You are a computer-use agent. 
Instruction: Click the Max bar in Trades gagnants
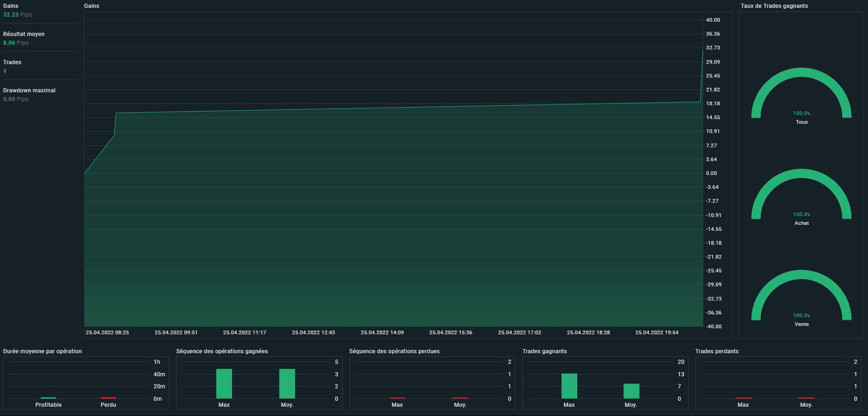[569, 386]
